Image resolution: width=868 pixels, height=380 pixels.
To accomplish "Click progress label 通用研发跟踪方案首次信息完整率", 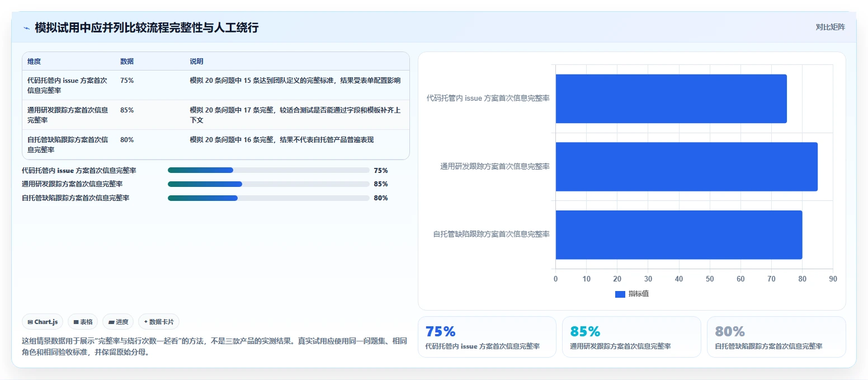I will point(72,184).
